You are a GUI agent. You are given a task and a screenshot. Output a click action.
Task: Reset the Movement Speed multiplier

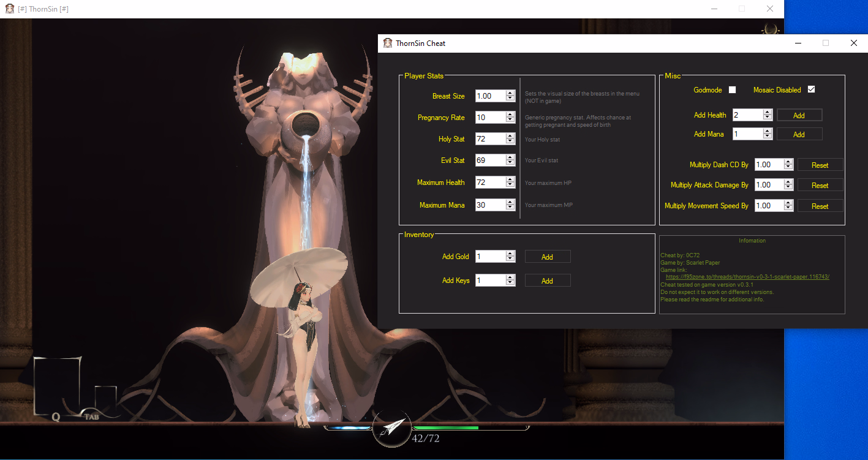[x=820, y=206]
